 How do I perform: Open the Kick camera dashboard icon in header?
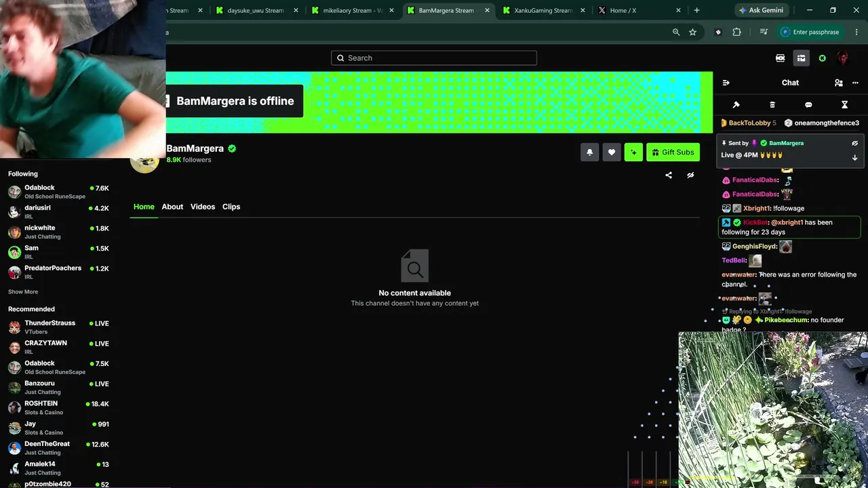pyautogui.click(x=781, y=58)
